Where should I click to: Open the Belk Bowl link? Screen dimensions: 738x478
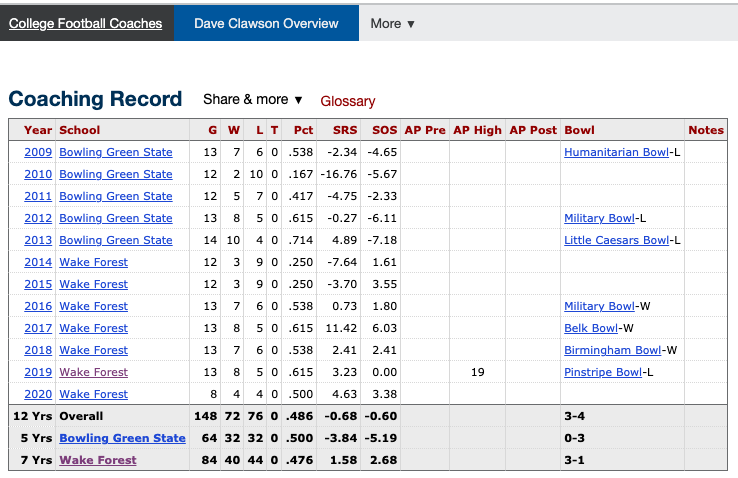pyautogui.click(x=591, y=328)
